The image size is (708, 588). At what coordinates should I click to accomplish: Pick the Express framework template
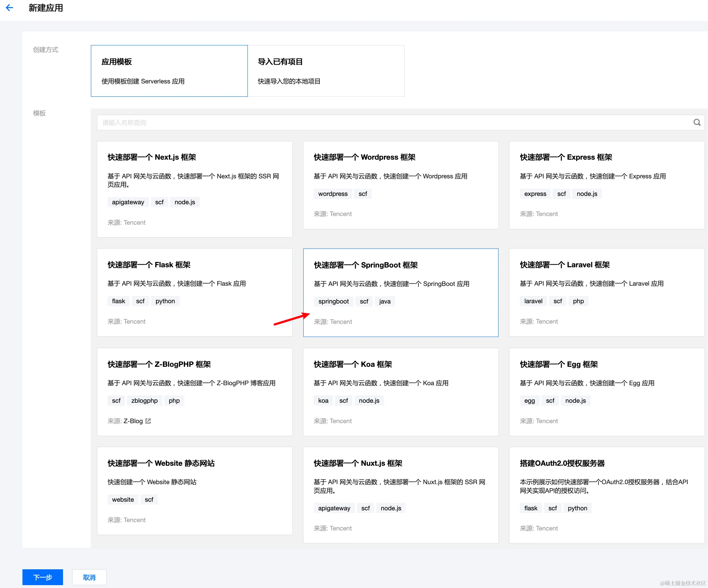606,185
